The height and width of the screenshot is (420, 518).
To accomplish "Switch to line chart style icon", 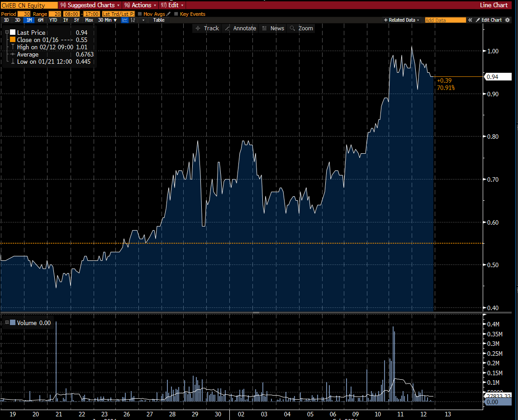I will tap(125, 20).
